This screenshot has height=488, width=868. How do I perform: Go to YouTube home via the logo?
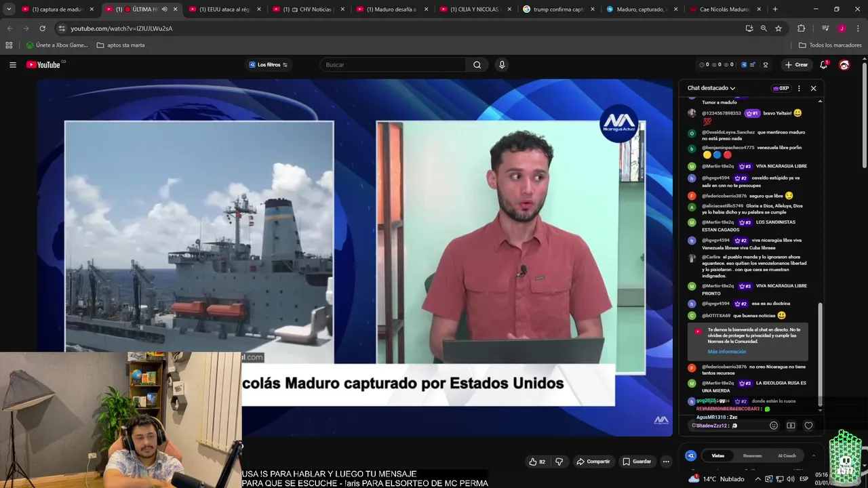coord(43,65)
